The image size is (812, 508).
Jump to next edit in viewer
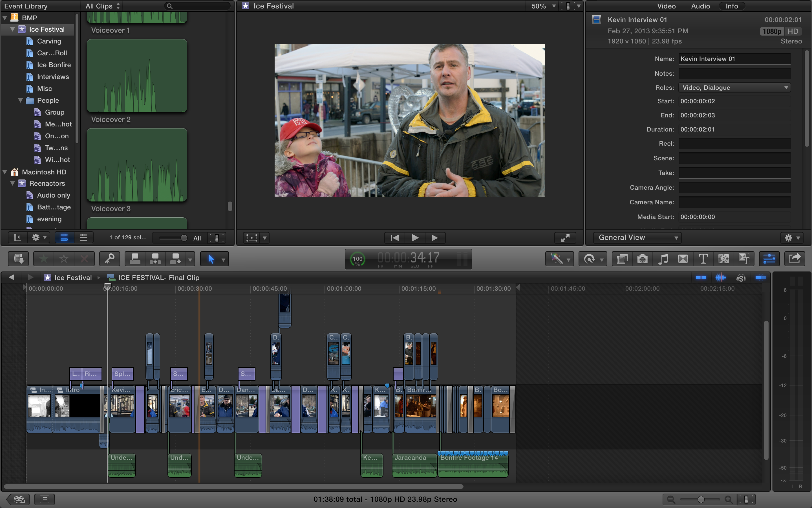coord(435,238)
